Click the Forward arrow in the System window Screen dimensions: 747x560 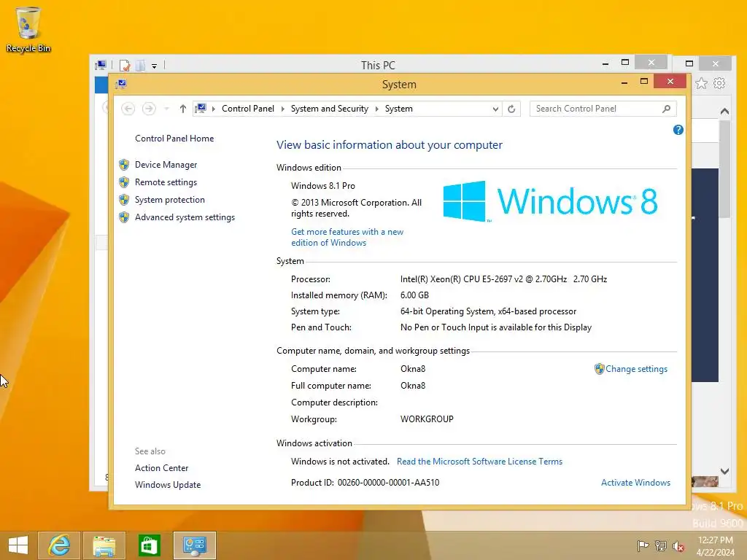[x=149, y=109]
